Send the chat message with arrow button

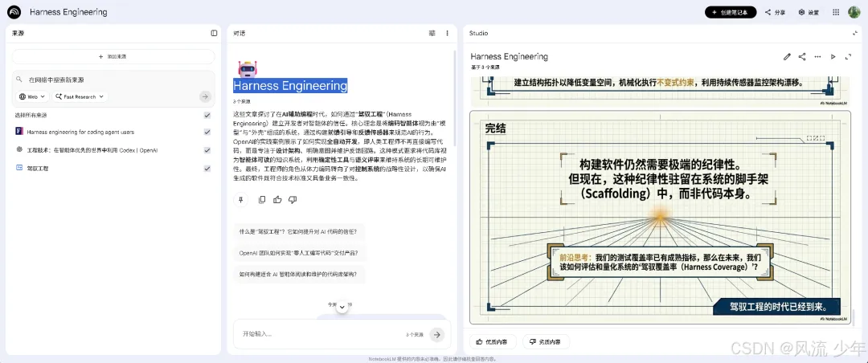tap(437, 334)
